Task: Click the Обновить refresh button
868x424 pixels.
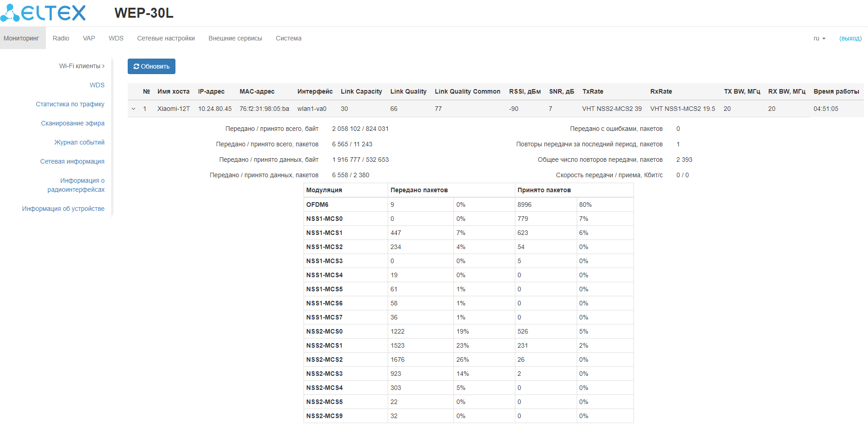Action: [151, 66]
